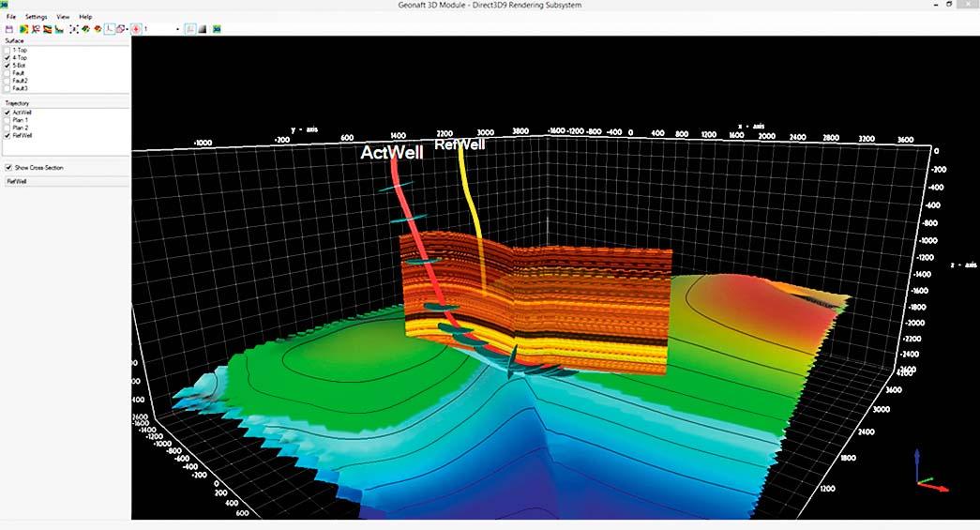Enable the 1-Top surface checkbox

click(x=8, y=50)
